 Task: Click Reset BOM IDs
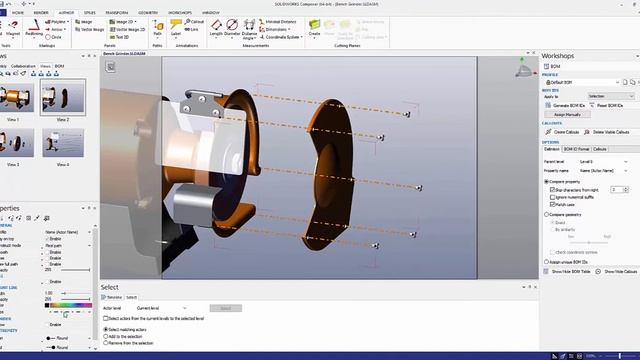click(606, 105)
